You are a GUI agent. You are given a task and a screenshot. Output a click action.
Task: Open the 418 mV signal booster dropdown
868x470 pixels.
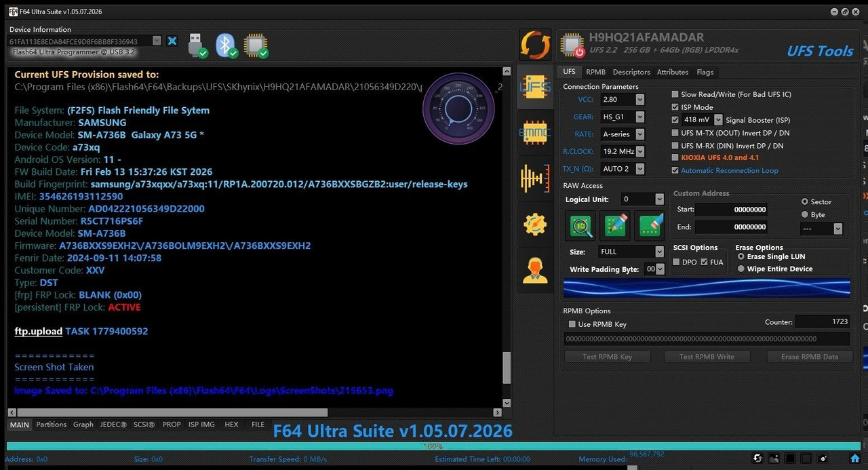703,120
